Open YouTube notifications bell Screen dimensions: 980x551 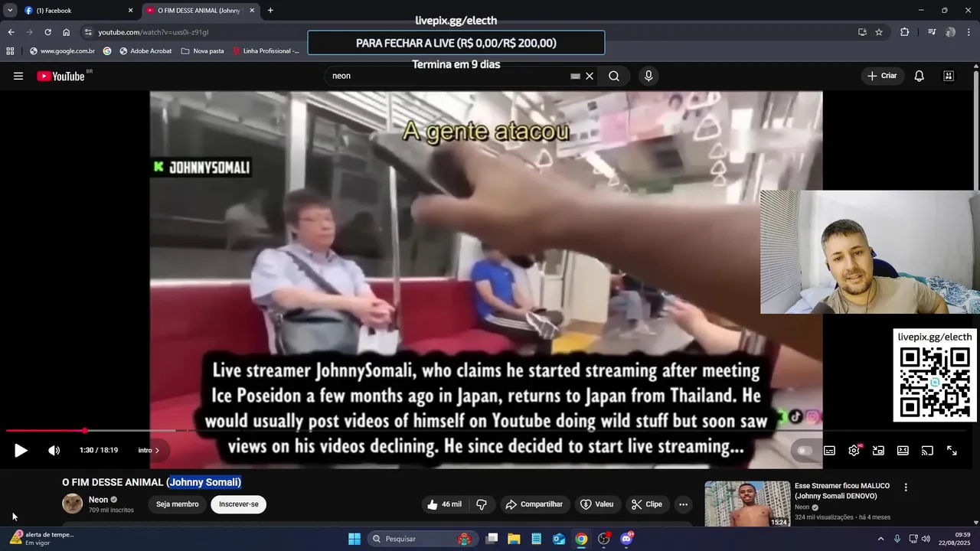coord(920,76)
